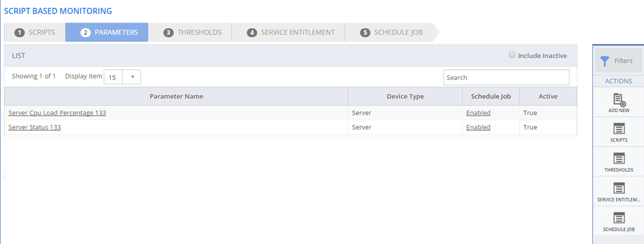Open the Filters funnel icon
The height and width of the screenshot is (244, 644).
[x=605, y=61]
